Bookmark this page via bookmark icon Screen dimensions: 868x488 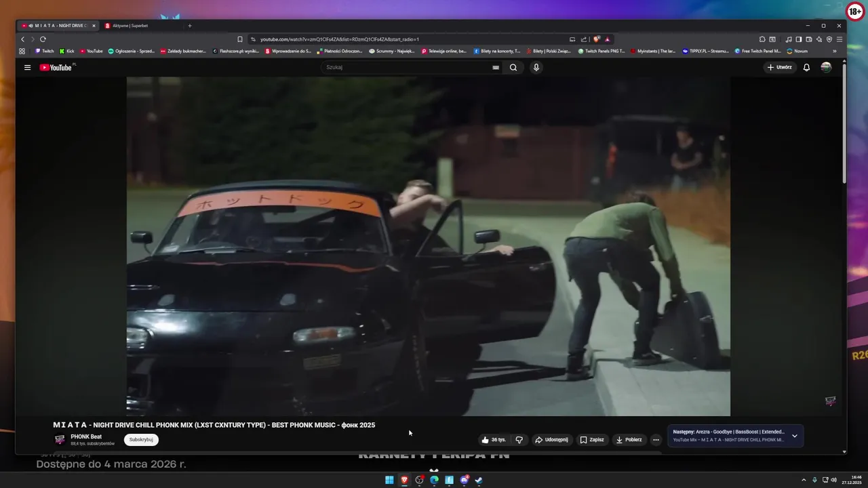click(239, 39)
